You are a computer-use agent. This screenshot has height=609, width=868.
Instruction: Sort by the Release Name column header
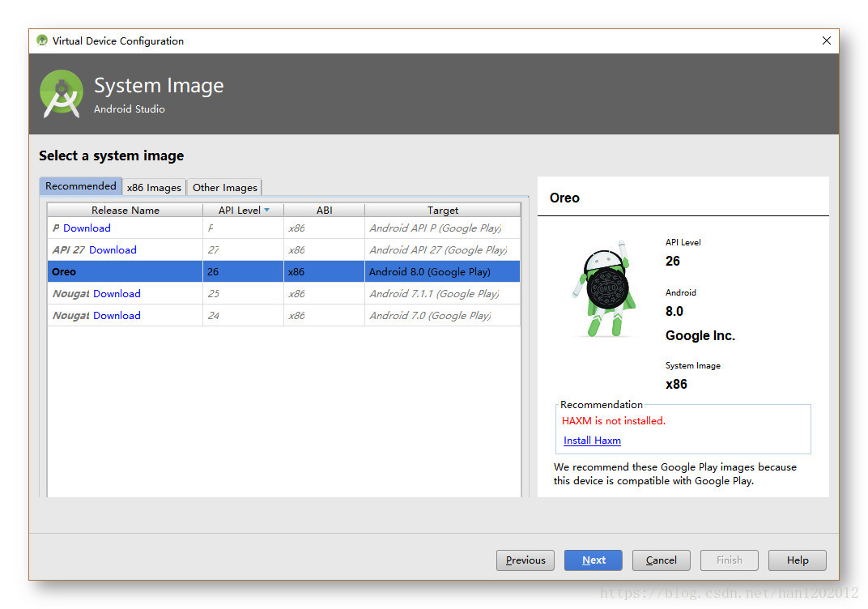pyautogui.click(x=126, y=210)
